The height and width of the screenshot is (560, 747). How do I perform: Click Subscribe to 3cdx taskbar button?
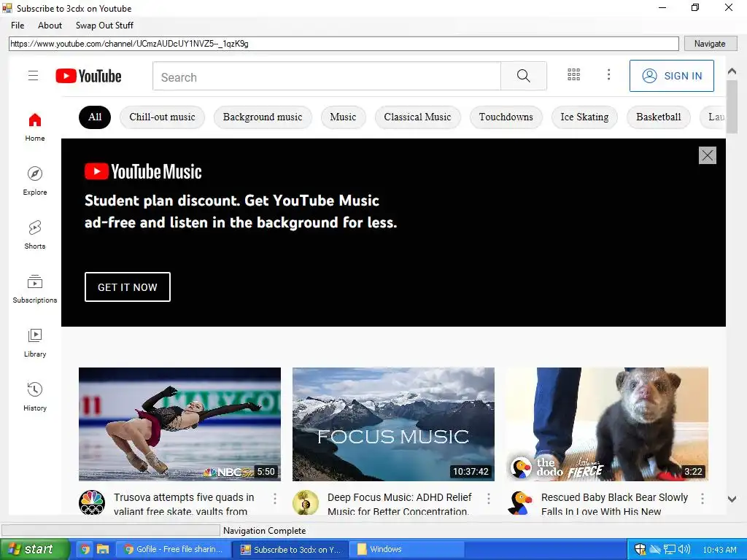290,550
